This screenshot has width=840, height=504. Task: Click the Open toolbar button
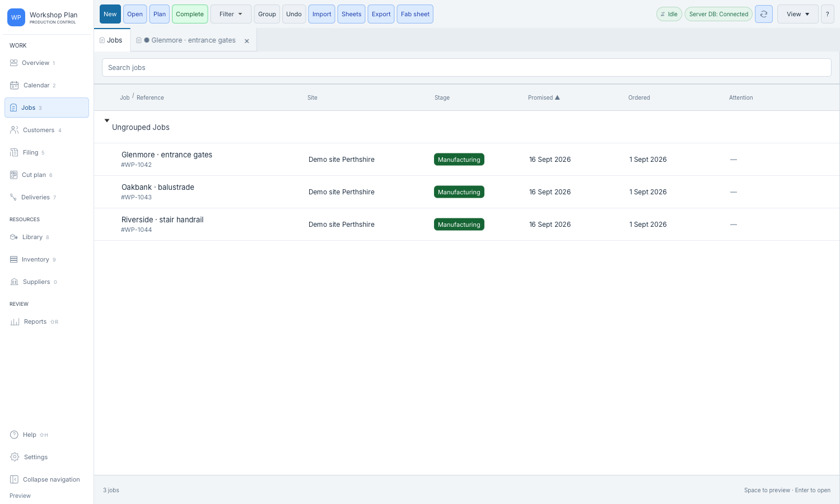point(135,14)
